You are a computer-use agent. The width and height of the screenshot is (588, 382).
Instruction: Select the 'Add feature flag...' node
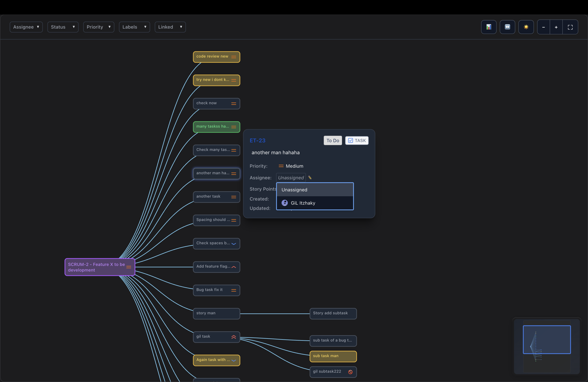click(217, 267)
